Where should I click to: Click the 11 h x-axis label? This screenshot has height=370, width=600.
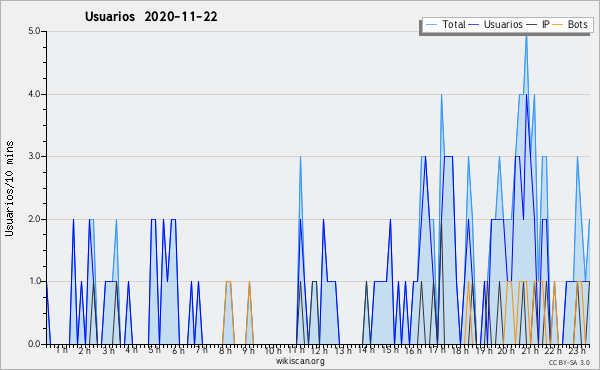click(x=296, y=350)
